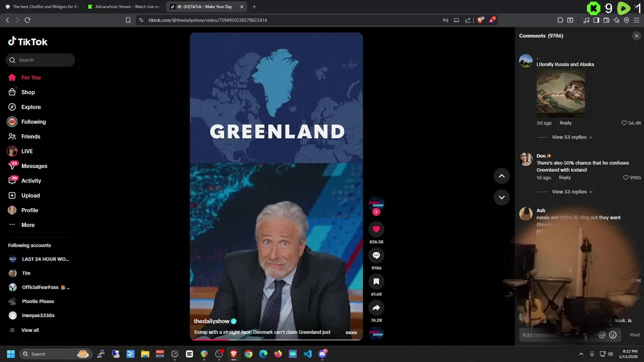This screenshot has height=362, width=644.
Task: Like the video with the heart icon
Action: [376, 229]
